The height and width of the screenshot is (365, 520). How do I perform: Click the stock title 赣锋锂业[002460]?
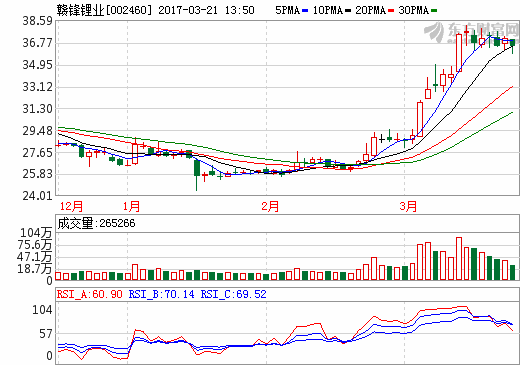pyautogui.click(x=104, y=10)
